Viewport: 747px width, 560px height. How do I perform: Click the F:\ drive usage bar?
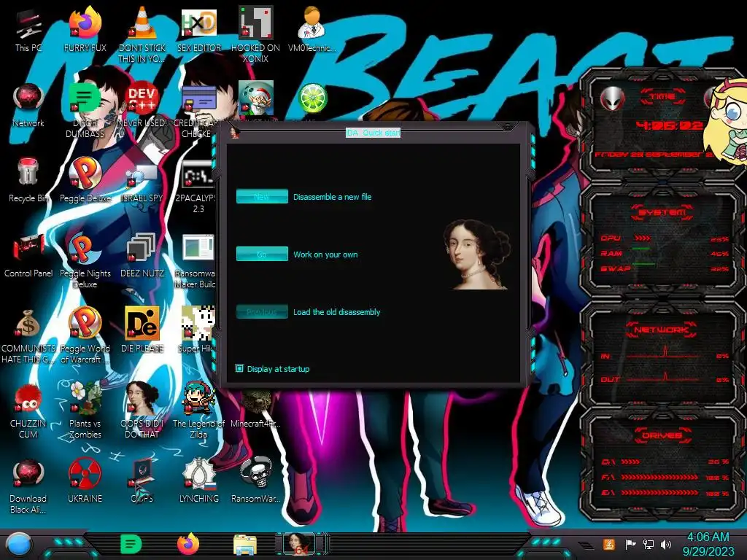pos(659,477)
